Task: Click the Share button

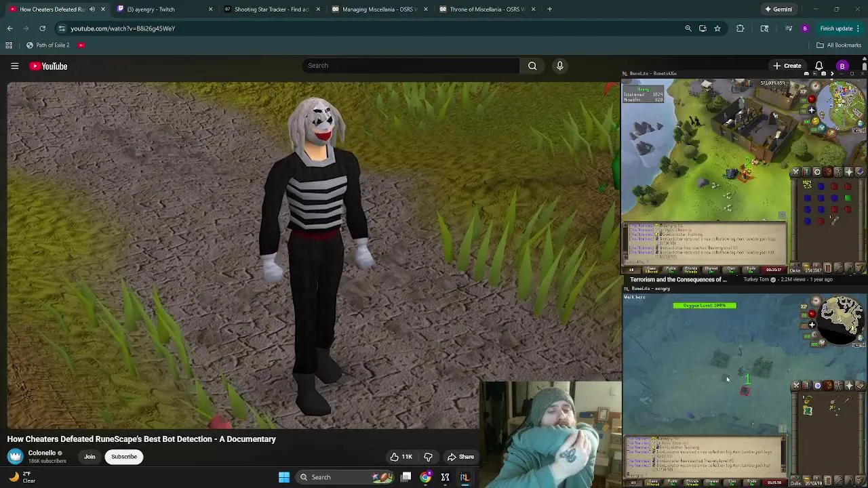Action: tap(460, 457)
